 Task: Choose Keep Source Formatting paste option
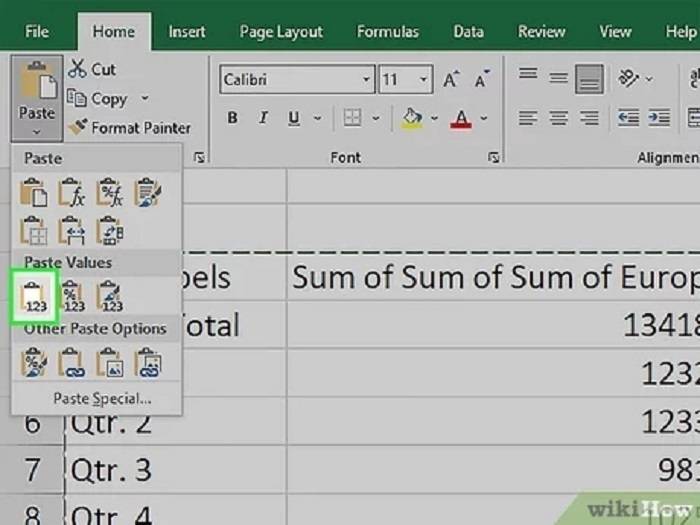point(148,192)
